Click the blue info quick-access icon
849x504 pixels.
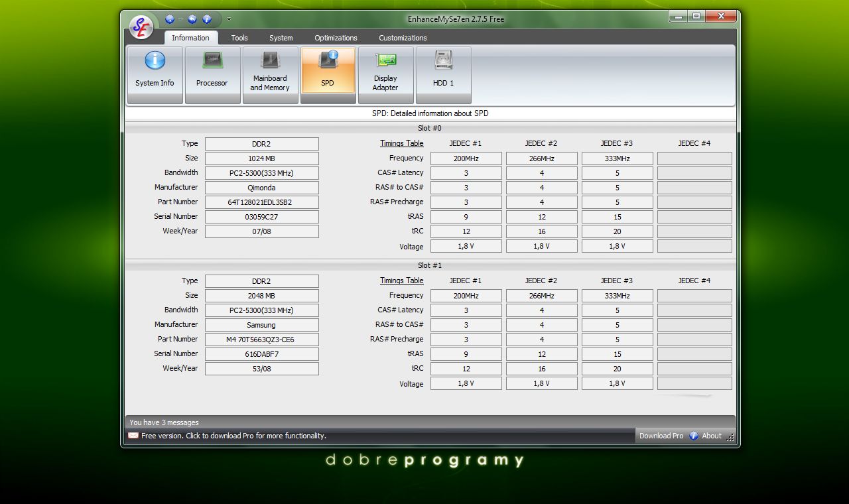207,19
